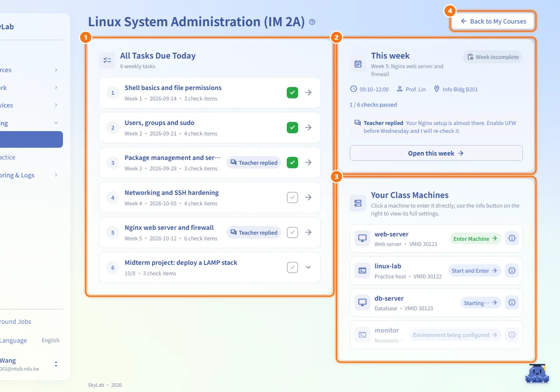
Task: Open the 'round Jobs' sidebar item
Action: coord(16,322)
